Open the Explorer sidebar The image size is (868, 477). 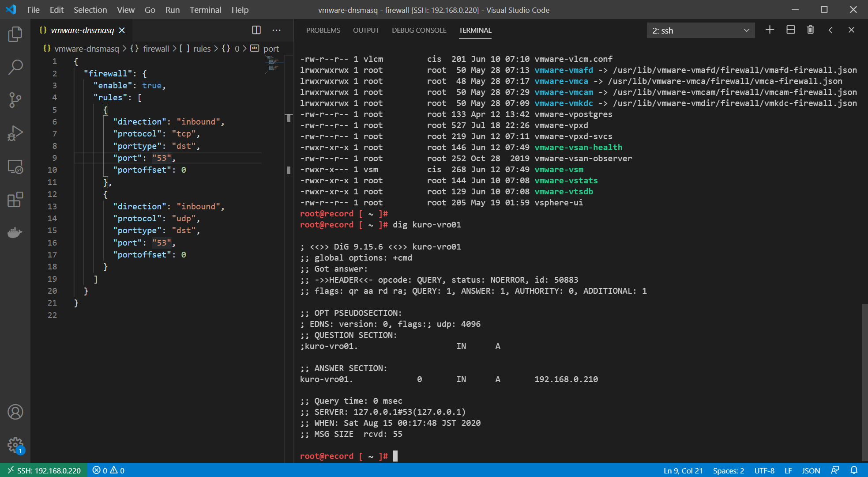coord(15,34)
